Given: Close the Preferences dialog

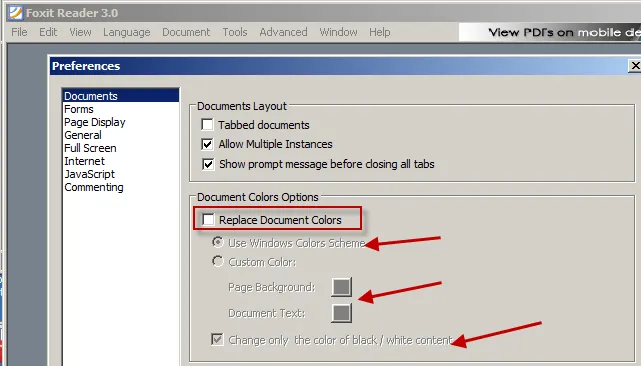Looking at the screenshot, I should click(x=635, y=66).
